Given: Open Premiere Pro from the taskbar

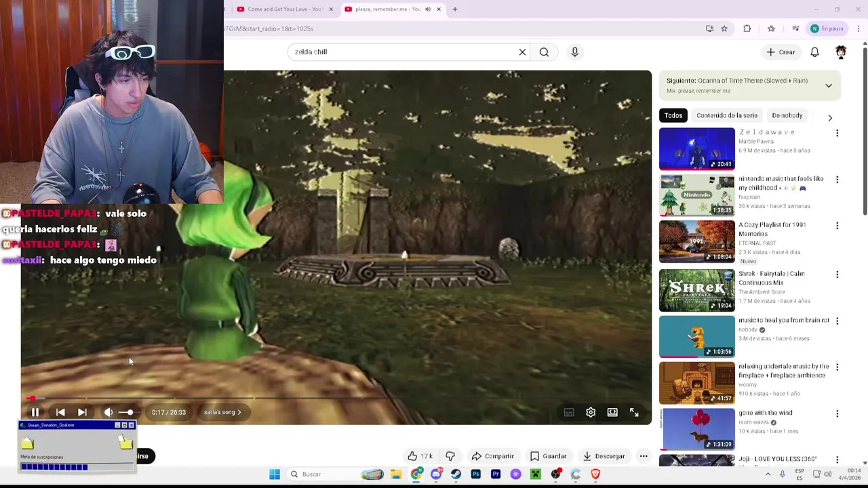Looking at the screenshot, I should pyautogui.click(x=496, y=474).
